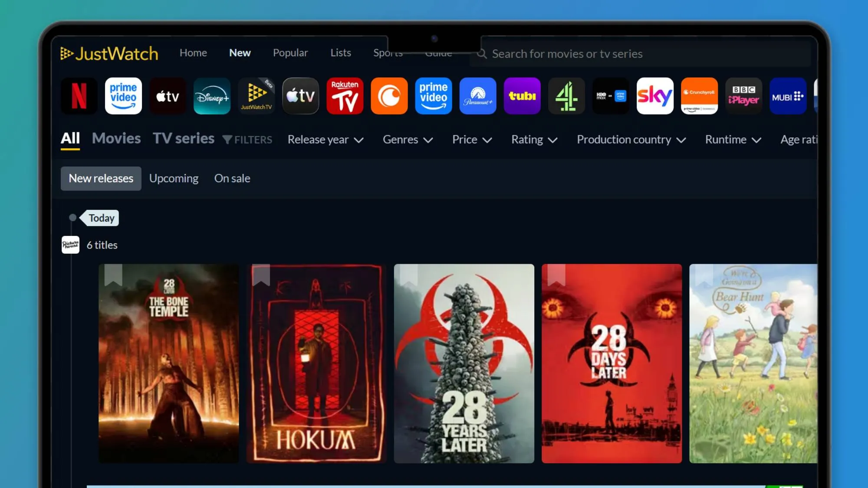
Task: Click the Rakuten TV provider icon
Action: pos(345,96)
